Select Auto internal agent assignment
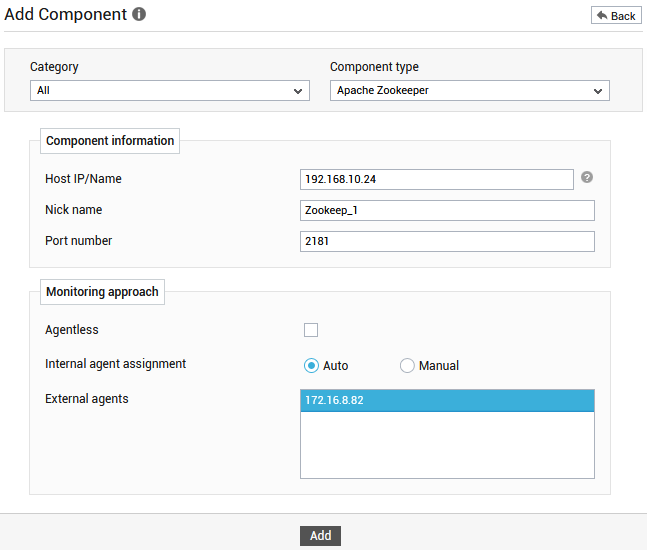This screenshot has width=647, height=550. point(311,366)
